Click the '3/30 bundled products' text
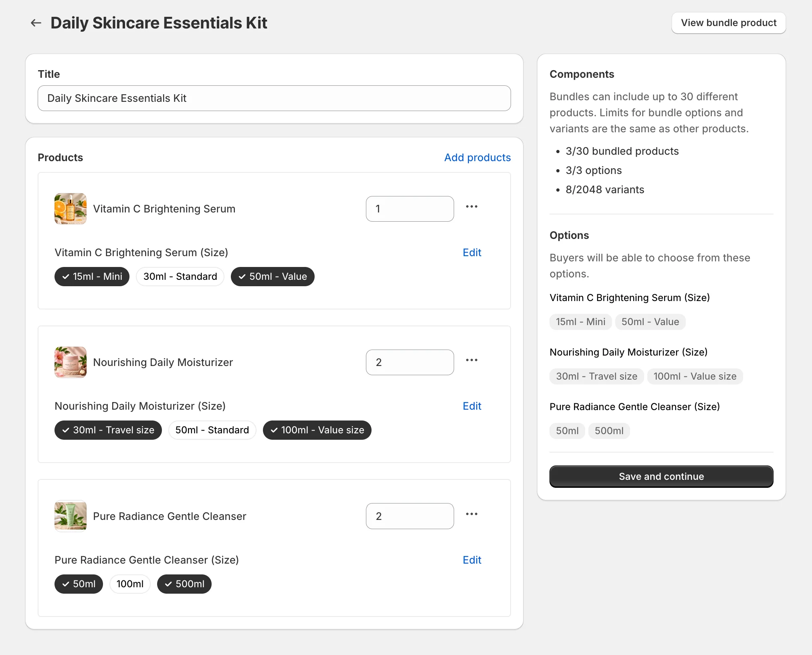Image resolution: width=812 pixels, height=655 pixels. (622, 151)
